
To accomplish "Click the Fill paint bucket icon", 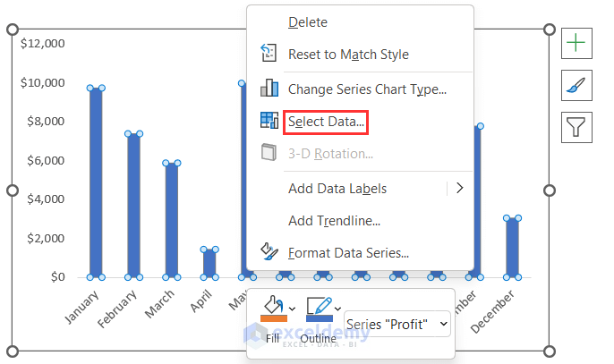I will pyautogui.click(x=273, y=308).
